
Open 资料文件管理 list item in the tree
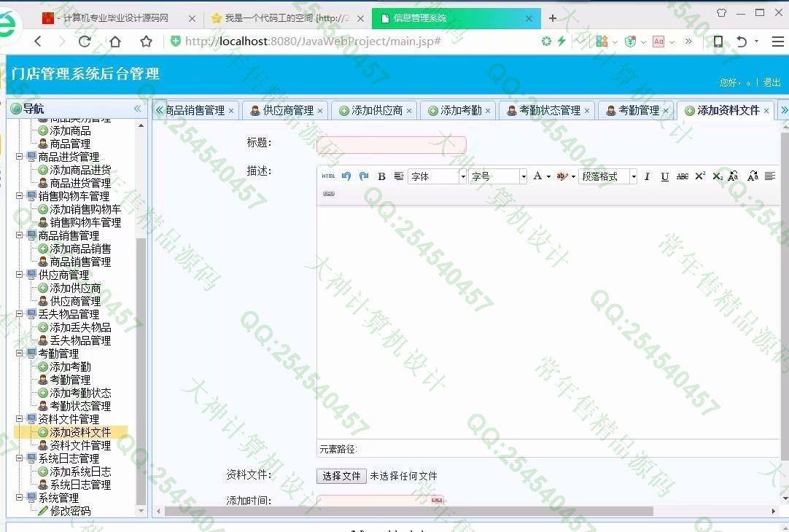[80, 445]
